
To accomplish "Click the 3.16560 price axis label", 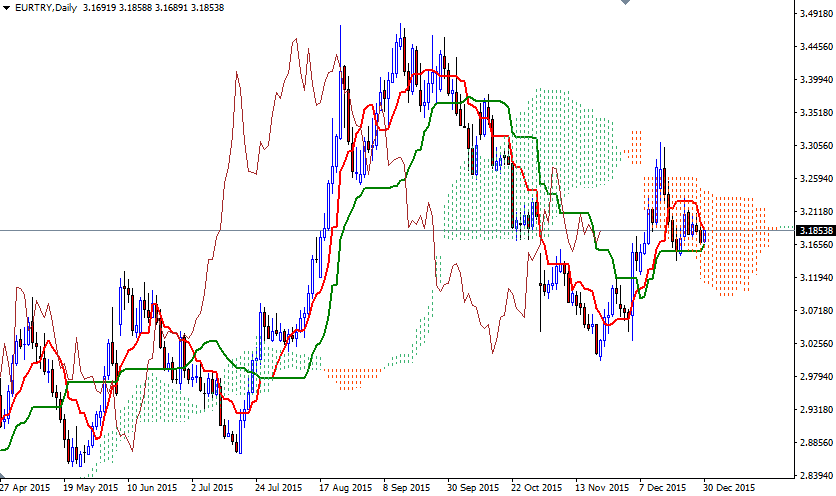I will click(816, 245).
